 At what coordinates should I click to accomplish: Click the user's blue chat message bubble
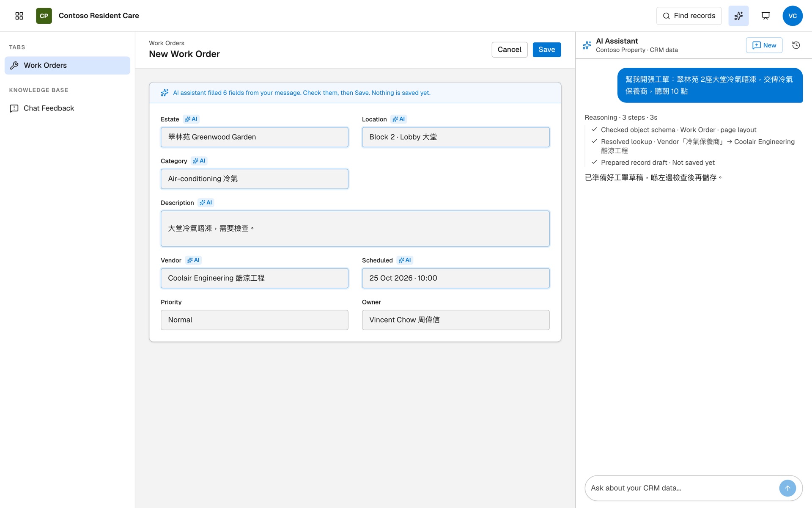pos(710,85)
